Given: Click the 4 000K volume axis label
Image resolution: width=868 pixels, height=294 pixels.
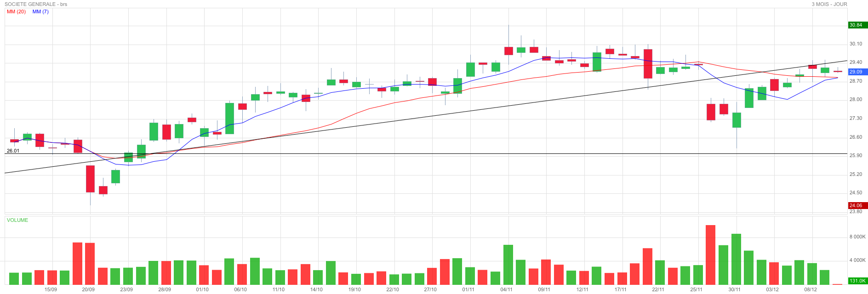Looking at the screenshot, I should click(x=857, y=260).
